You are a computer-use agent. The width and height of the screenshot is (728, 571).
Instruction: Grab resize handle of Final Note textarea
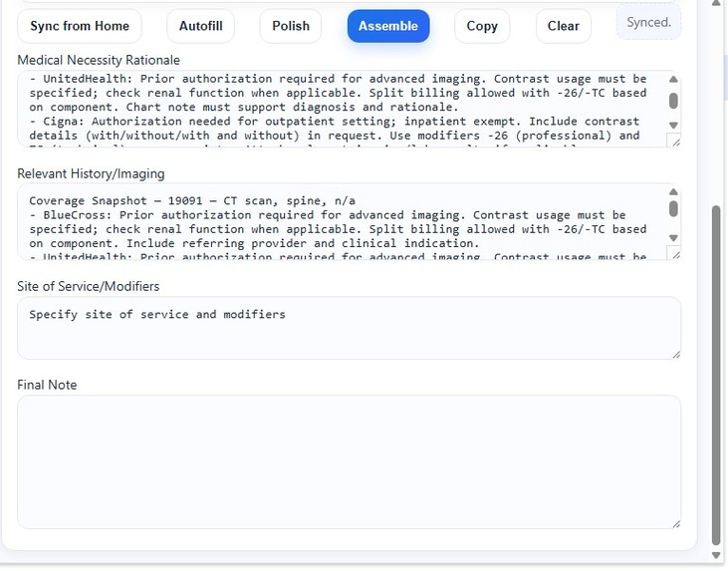(676, 524)
